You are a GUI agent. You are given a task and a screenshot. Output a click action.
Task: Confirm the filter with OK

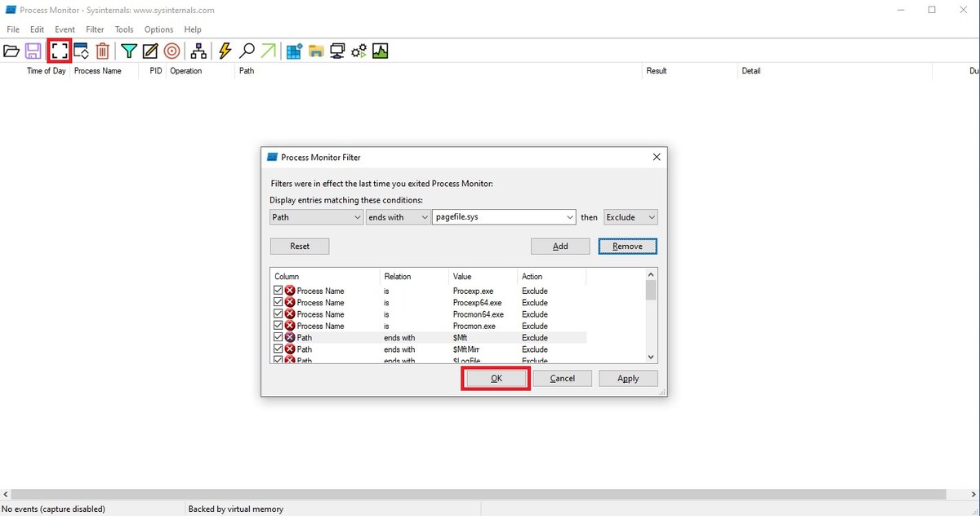tap(497, 378)
